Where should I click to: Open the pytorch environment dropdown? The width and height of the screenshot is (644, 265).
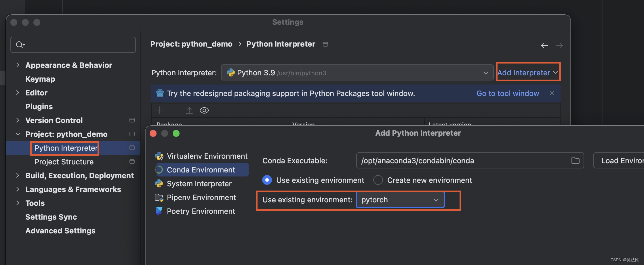click(x=400, y=200)
